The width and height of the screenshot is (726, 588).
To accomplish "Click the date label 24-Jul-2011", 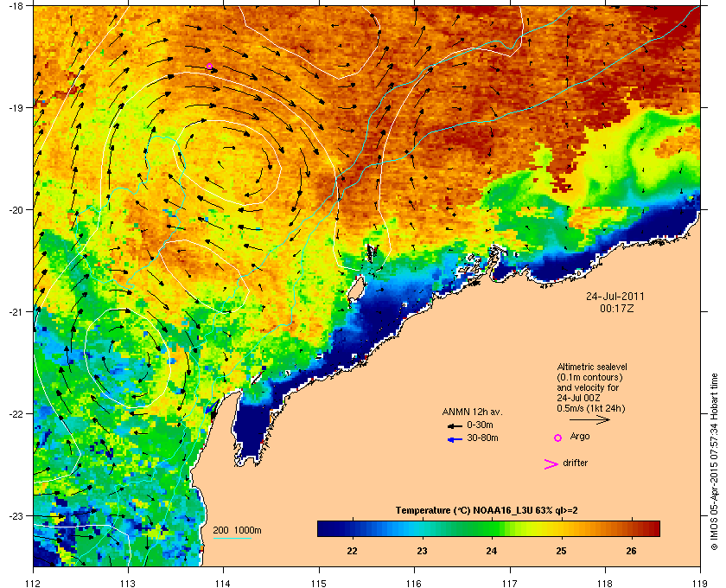I will point(615,296).
